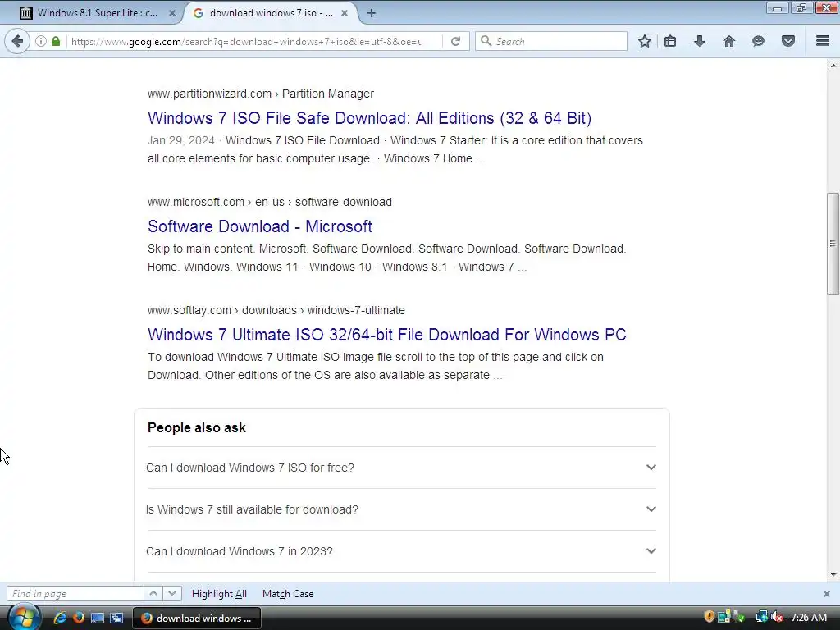The height and width of the screenshot is (630, 840).
Task: Launch Internet Explorer from taskbar
Action: (59, 618)
